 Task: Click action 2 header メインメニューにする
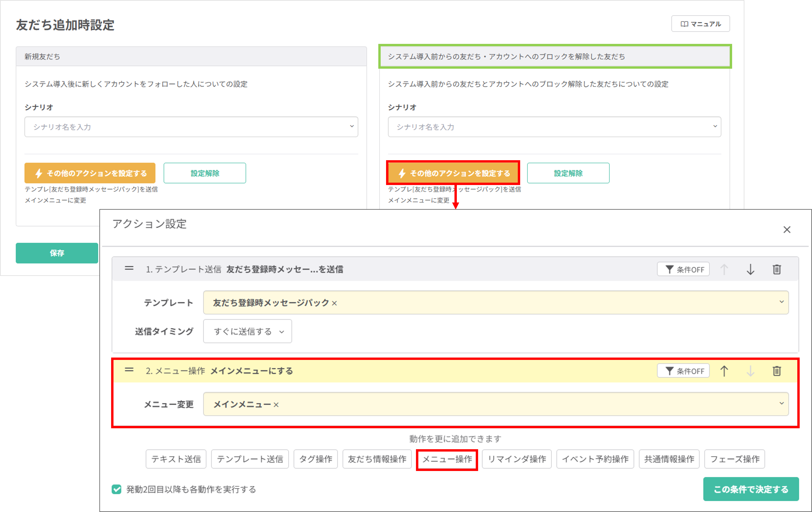(x=252, y=371)
